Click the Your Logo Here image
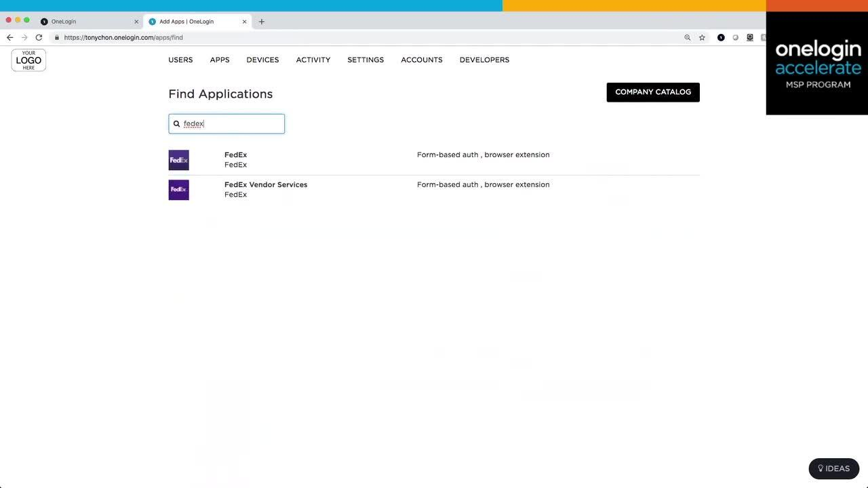 [28, 60]
